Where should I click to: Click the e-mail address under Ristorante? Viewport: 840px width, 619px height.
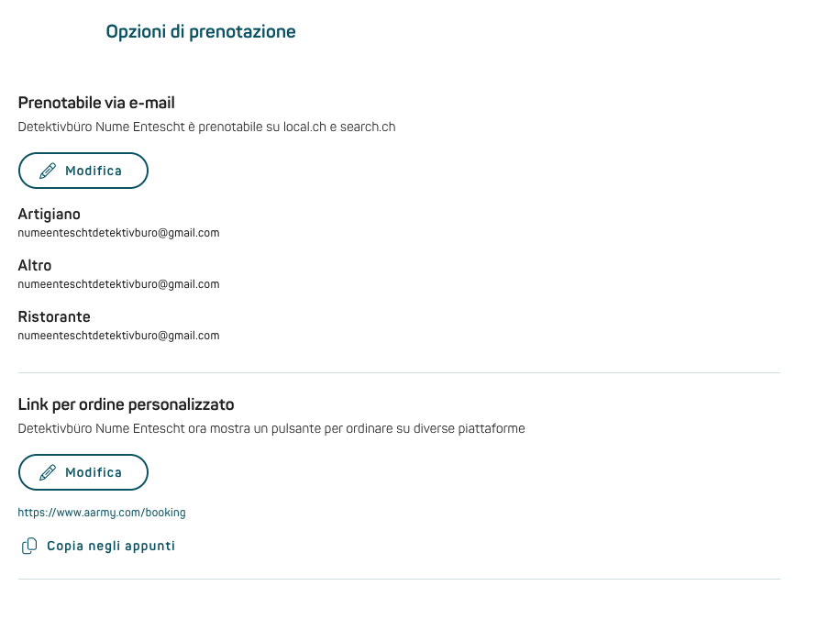click(118, 336)
